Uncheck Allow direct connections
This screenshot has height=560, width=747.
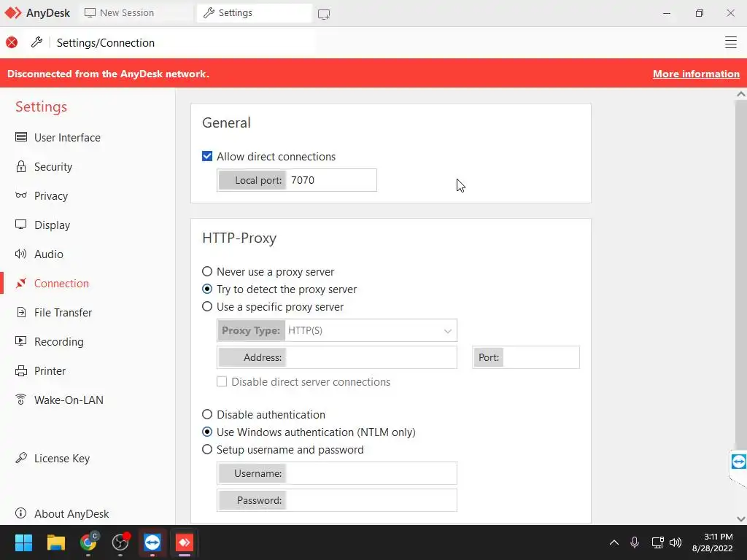click(x=207, y=156)
